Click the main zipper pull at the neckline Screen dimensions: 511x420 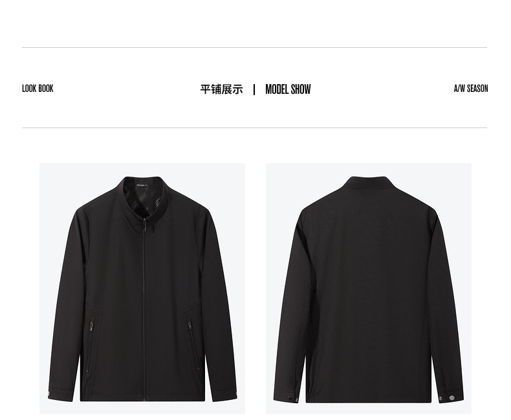click(x=144, y=226)
